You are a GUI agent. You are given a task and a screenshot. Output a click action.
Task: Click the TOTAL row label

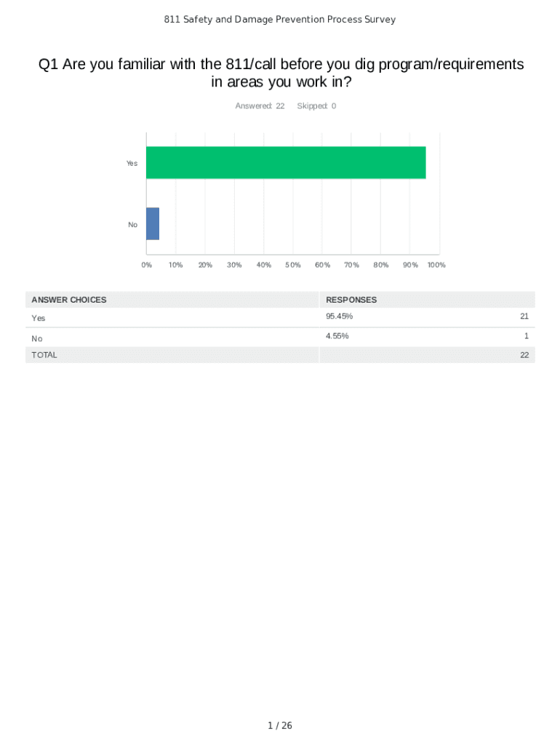pos(44,355)
